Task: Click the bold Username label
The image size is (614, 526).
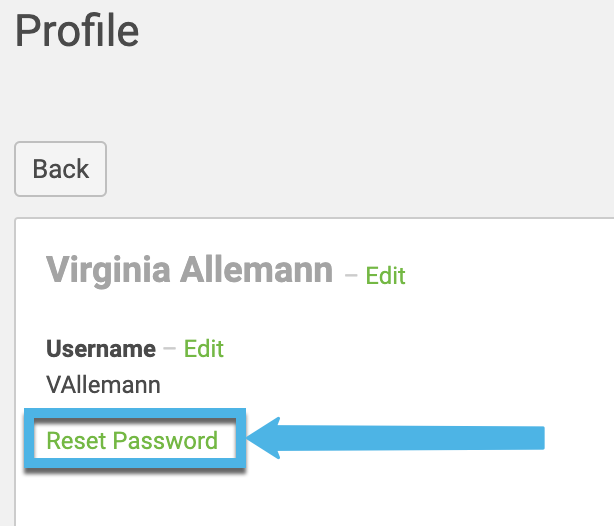Action: (x=101, y=349)
